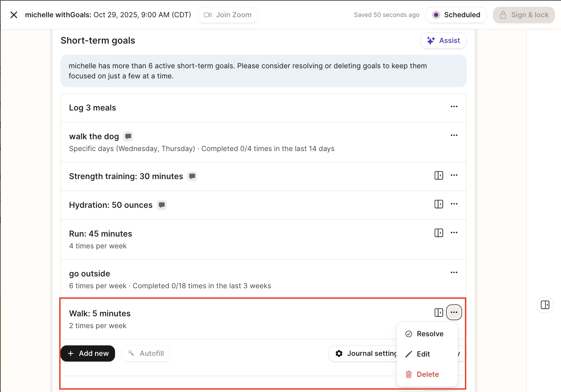Open comment on Hydration goal
This screenshot has height=392, width=561.
162,205
